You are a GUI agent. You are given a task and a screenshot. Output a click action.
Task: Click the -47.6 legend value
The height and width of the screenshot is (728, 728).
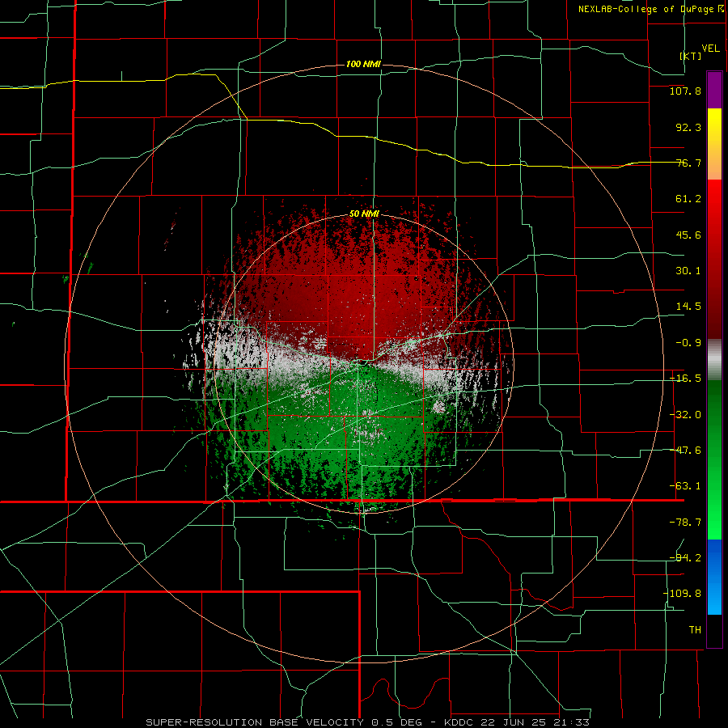[685, 451]
